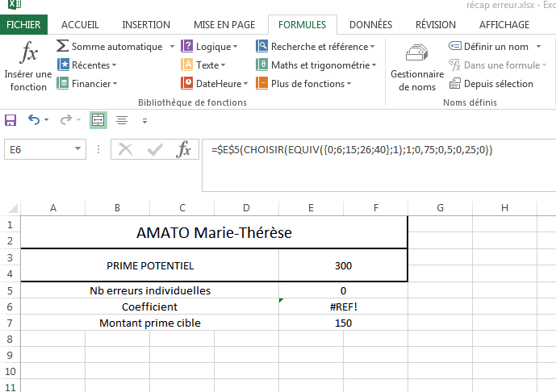Open the Financier functions icon
The width and height of the screenshot is (556, 392).
pyautogui.click(x=63, y=84)
